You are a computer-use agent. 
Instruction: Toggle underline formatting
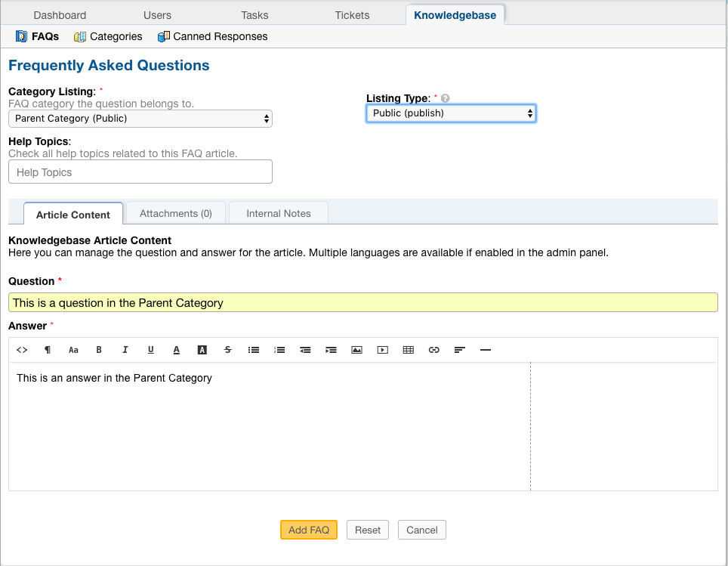pyautogui.click(x=150, y=350)
